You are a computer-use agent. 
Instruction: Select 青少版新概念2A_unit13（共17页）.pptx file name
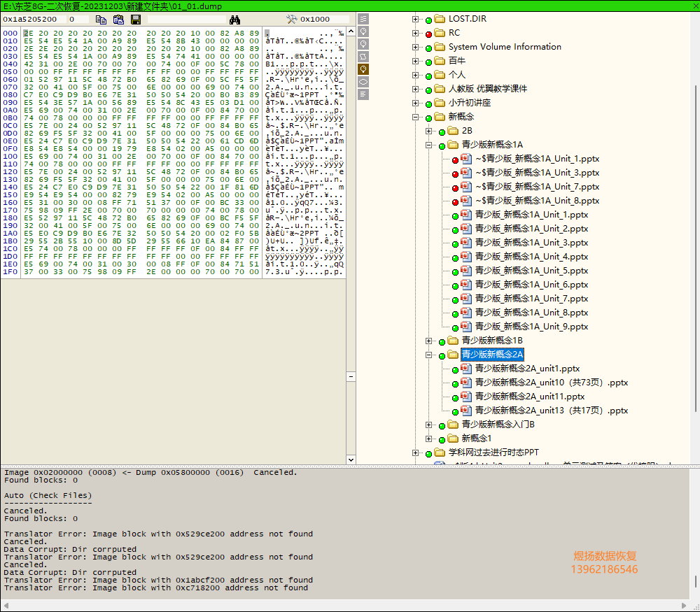(x=552, y=411)
